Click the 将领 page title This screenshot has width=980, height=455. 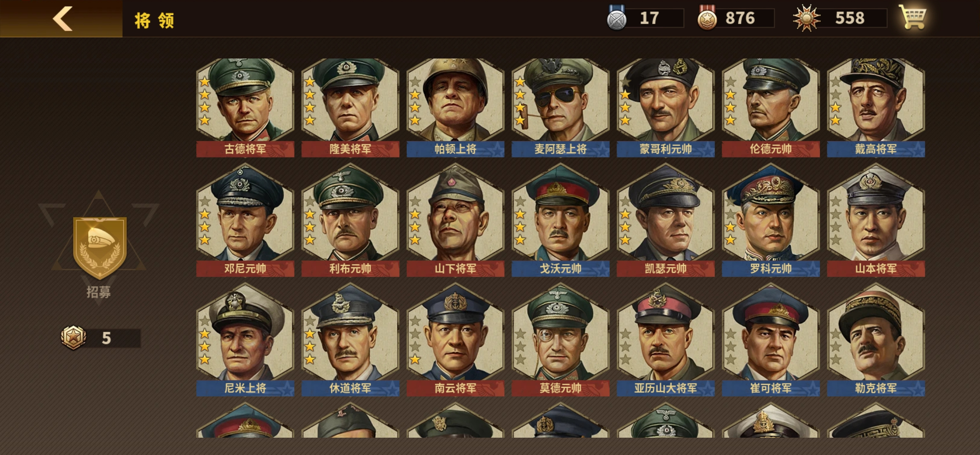click(154, 20)
